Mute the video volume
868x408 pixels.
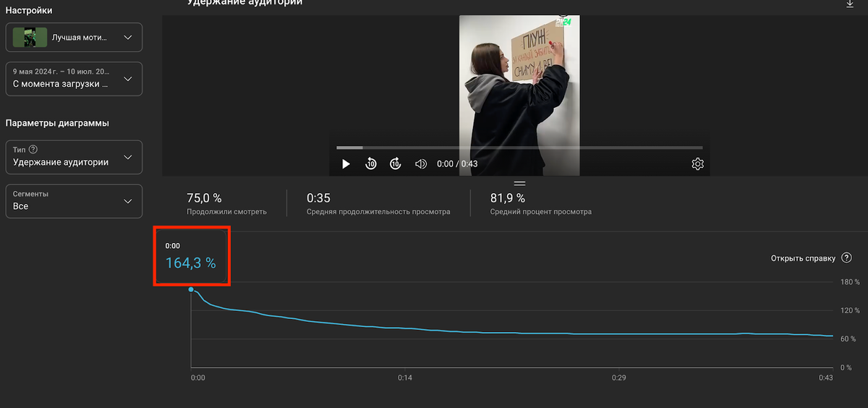(x=421, y=164)
